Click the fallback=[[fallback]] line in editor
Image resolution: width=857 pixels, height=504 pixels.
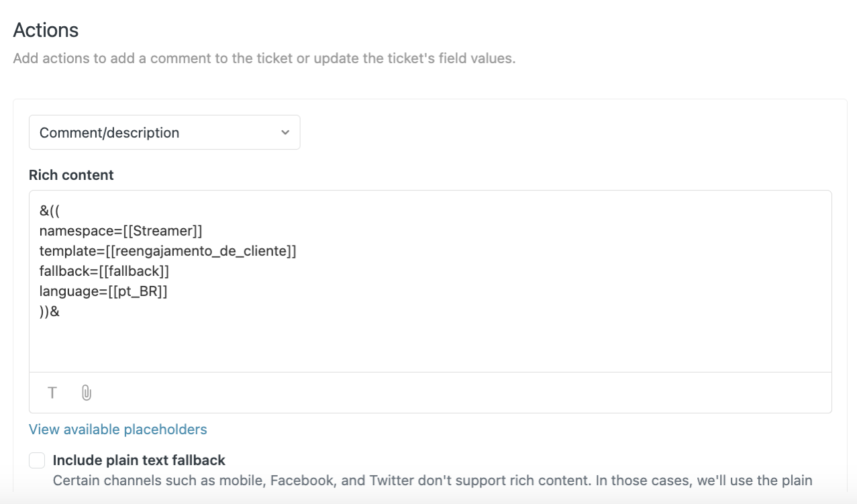[x=104, y=271]
